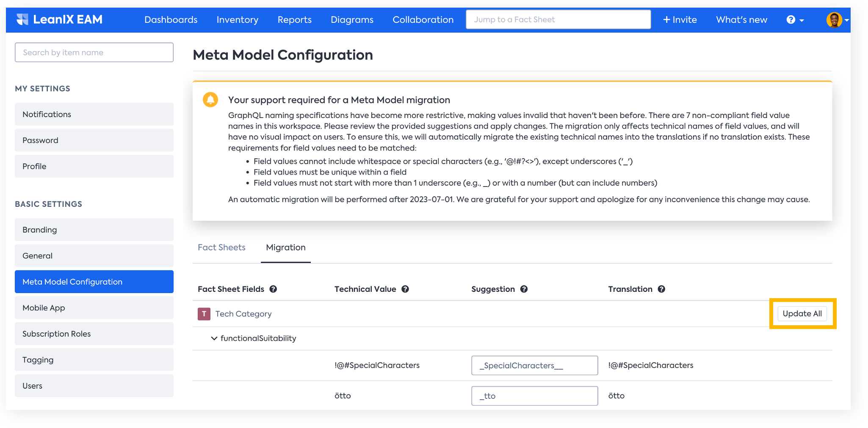Show help for Translation column
Image resolution: width=868 pixels, height=428 pixels.
tap(661, 289)
